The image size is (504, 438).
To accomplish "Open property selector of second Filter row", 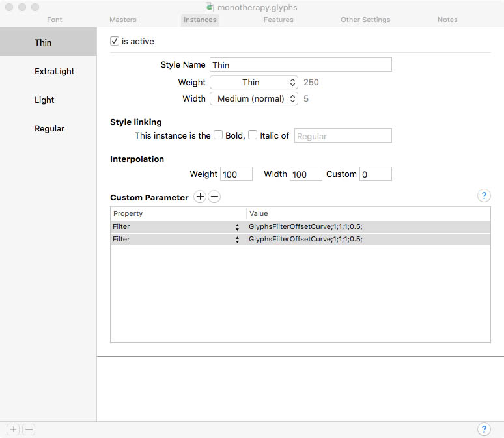I will (x=237, y=240).
